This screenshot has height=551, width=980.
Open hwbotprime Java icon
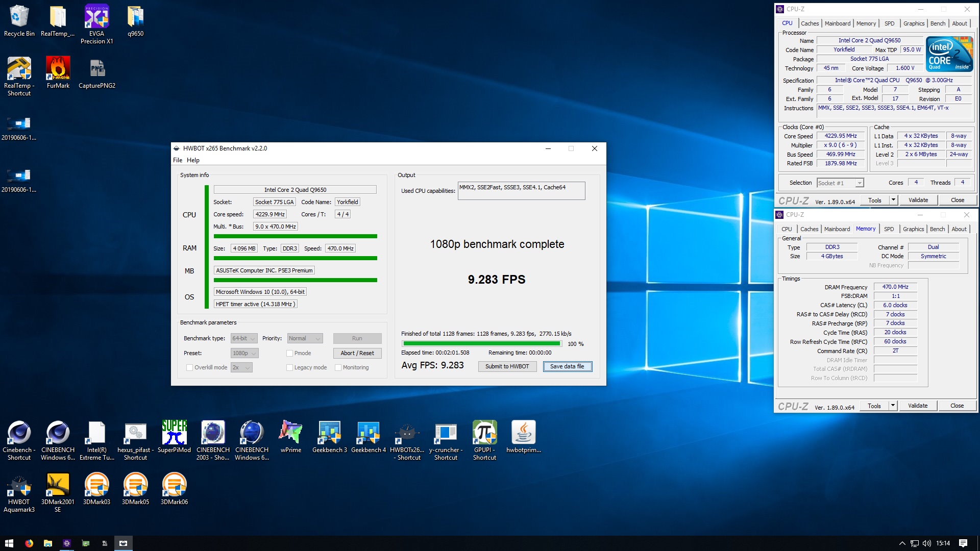click(x=523, y=437)
